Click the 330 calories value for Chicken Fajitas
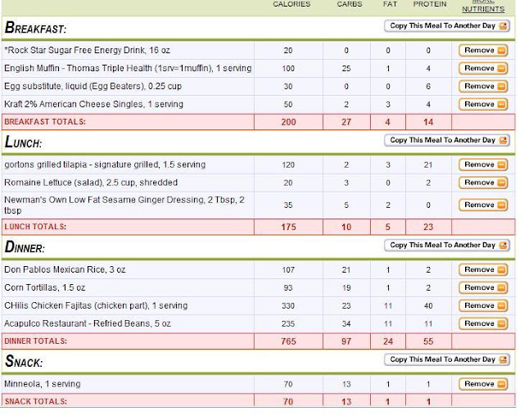Image resolution: width=524 pixels, height=420 pixels. point(288,306)
